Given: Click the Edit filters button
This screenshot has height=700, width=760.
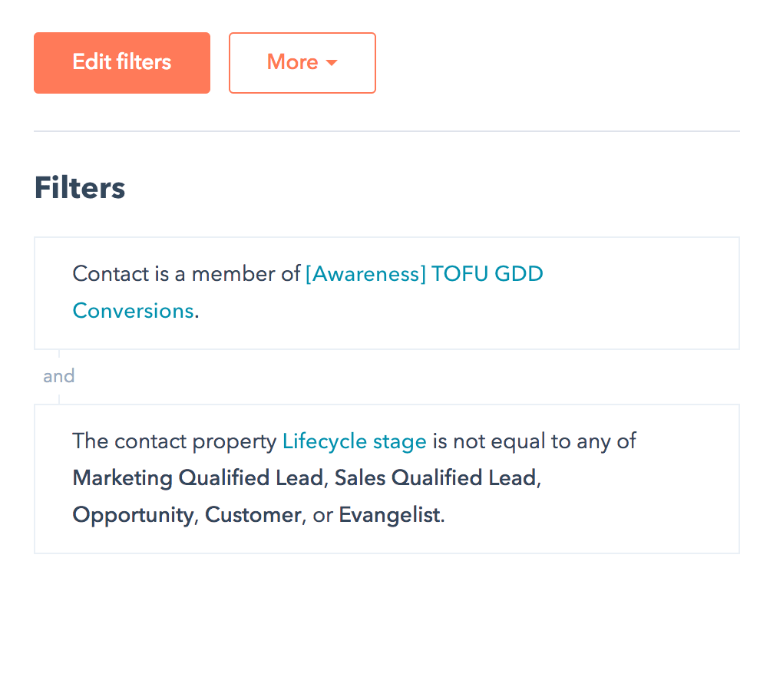Looking at the screenshot, I should tap(121, 62).
